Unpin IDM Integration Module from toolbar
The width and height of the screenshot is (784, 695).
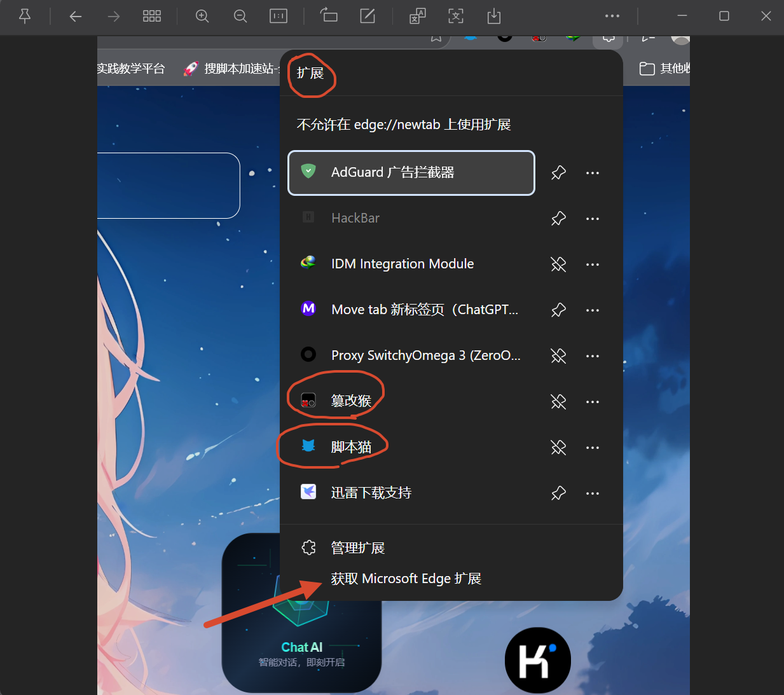pos(558,265)
